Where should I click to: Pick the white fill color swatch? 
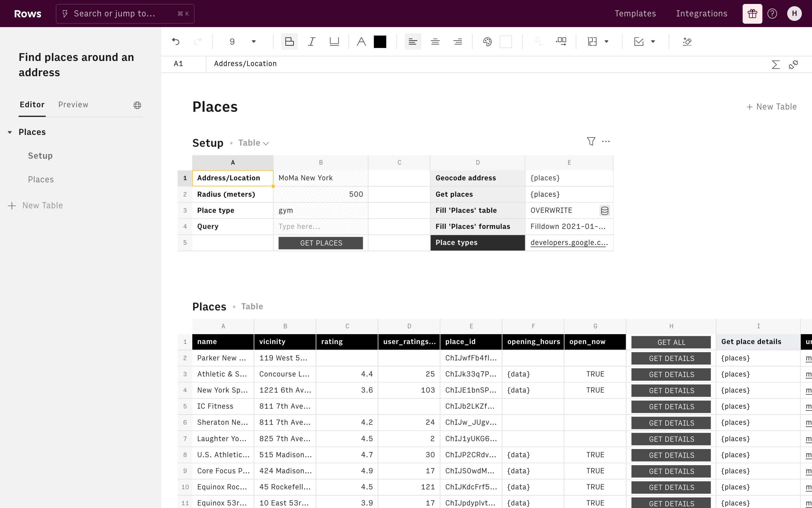pyautogui.click(x=506, y=42)
